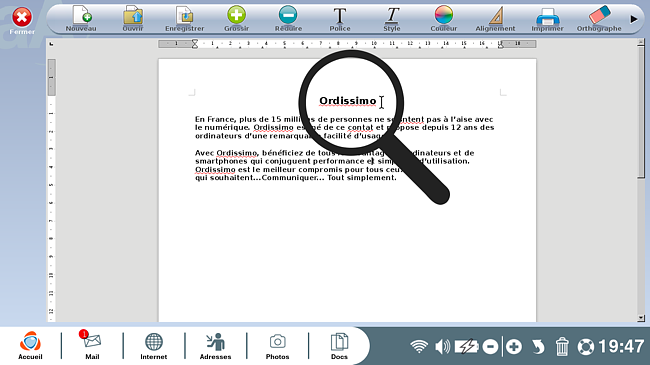Save the document with Enregistrer
This screenshot has height=365, width=650.
pos(184,19)
